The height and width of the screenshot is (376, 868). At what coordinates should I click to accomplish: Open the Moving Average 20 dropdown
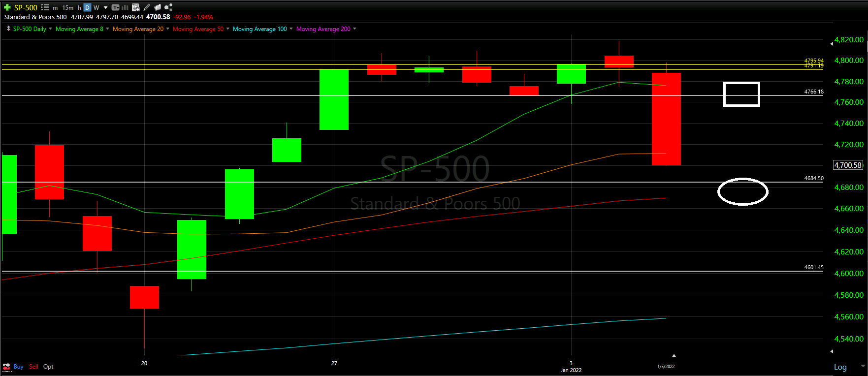pos(167,29)
